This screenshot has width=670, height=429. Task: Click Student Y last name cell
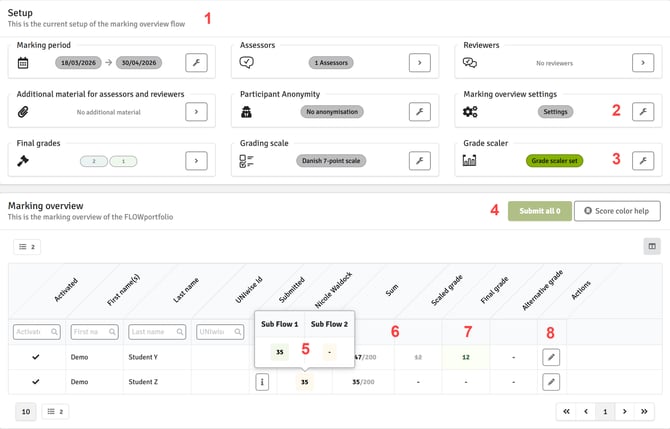pyautogui.click(x=143, y=357)
